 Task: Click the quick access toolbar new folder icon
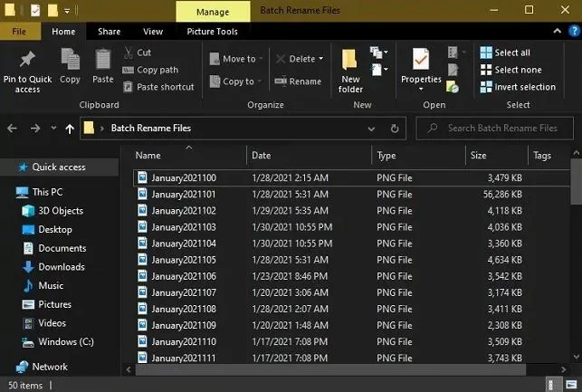[x=52, y=10]
